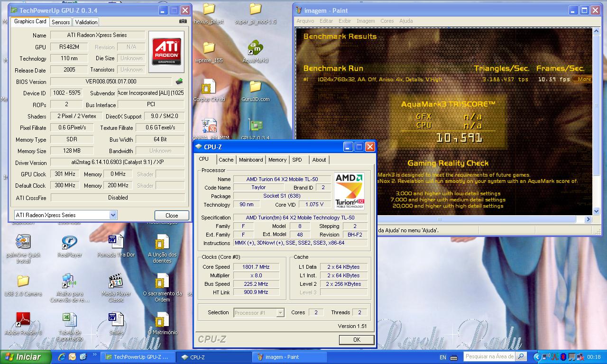This screenshot has height=364, width=607.
Task: Click the CPU-Z taskbar button
Action: pos(214,357)
